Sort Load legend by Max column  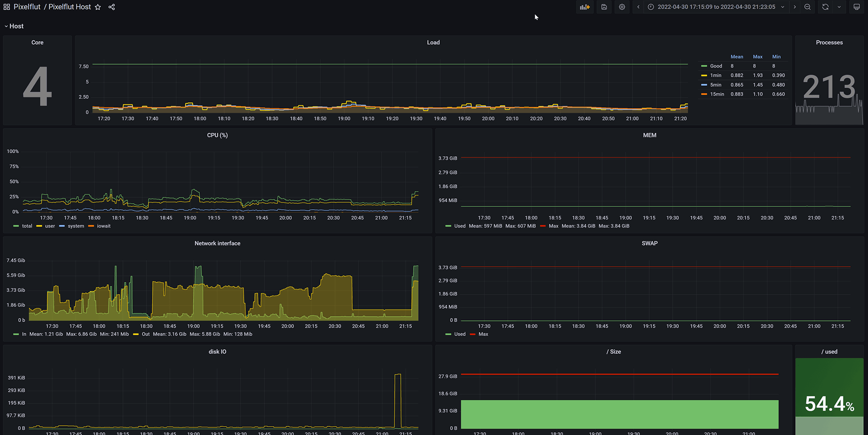coord(758,56)
